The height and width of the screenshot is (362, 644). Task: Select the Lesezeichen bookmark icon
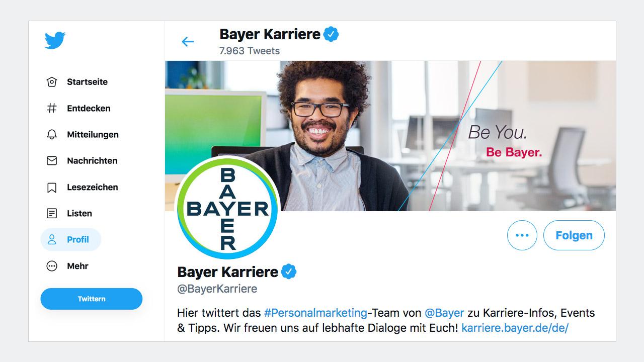tap(52, 188)
